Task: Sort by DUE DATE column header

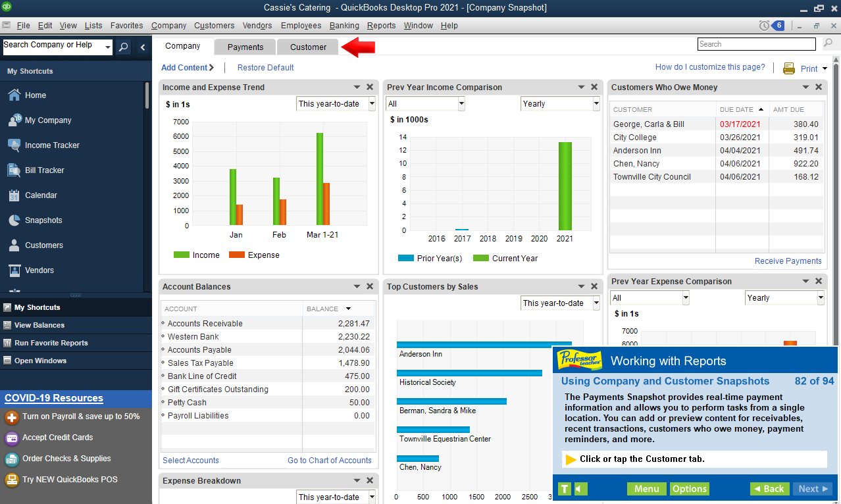Action: [742, 109]
